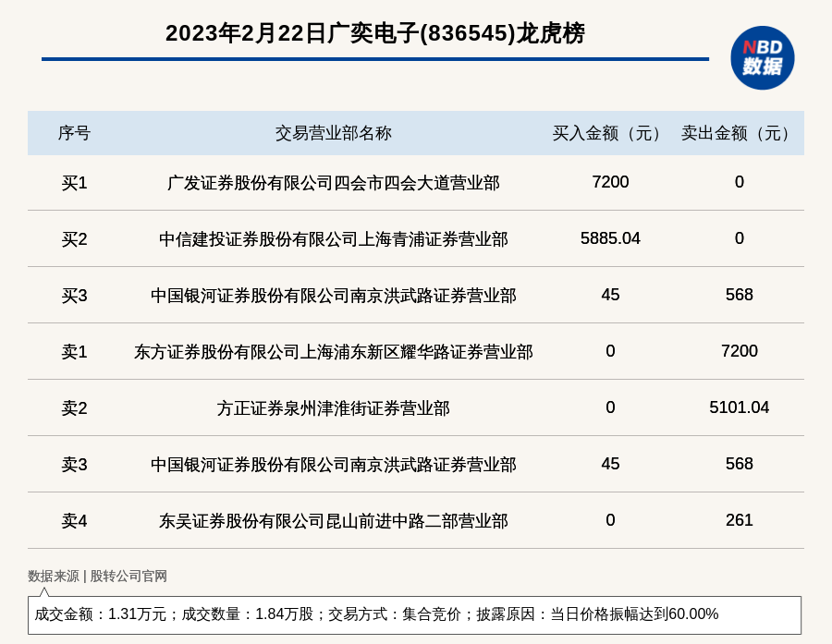
Task: Select sell amount 568 in 卖3 row
Action: 740,463
